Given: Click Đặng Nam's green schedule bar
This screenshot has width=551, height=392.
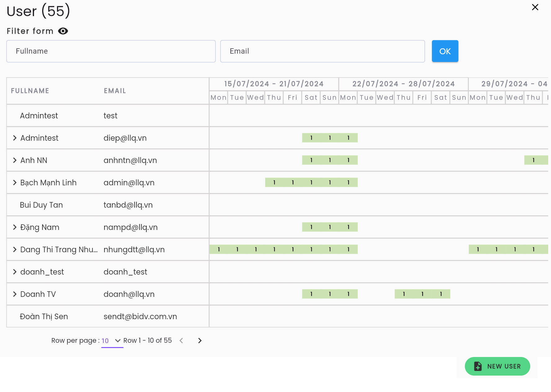Looking at the screenshot, I should coord(330,227).
